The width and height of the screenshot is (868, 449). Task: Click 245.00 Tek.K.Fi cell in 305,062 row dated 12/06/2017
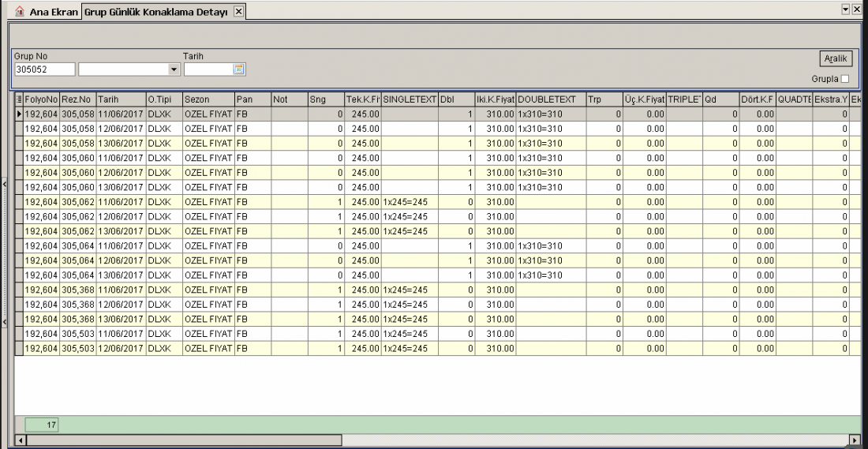363,216
